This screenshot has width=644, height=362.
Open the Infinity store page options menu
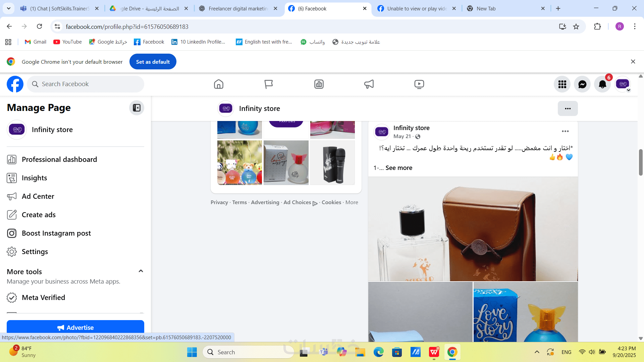568,109
